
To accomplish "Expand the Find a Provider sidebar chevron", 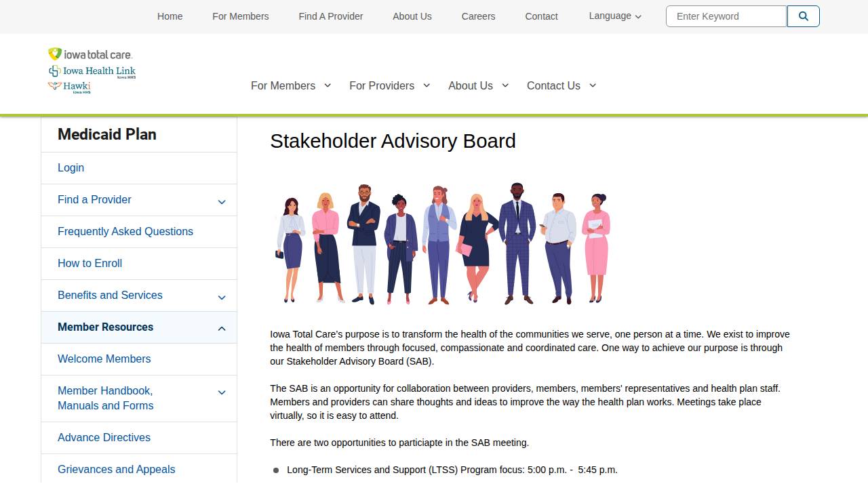I will click(x=221, y=201).
